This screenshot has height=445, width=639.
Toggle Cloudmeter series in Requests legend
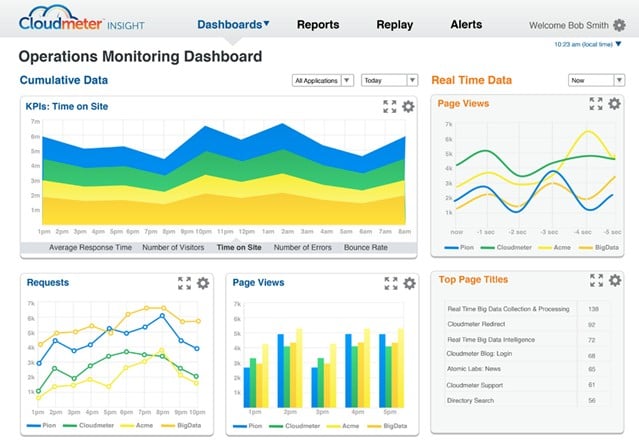pos(88,425)
